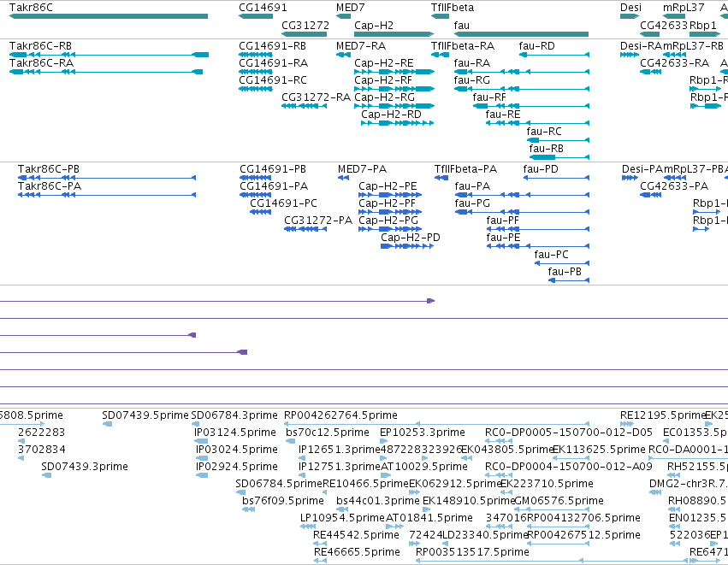This screenshot has width=728, height=565.
Task: Click the Takr86C gene label
Action: click(x=31, y=8)
